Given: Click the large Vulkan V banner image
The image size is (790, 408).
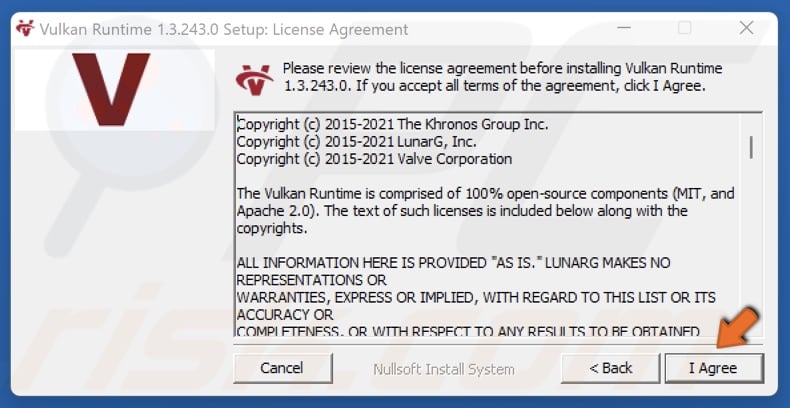Looking at the screenshot, I should (x=115, y=90).
